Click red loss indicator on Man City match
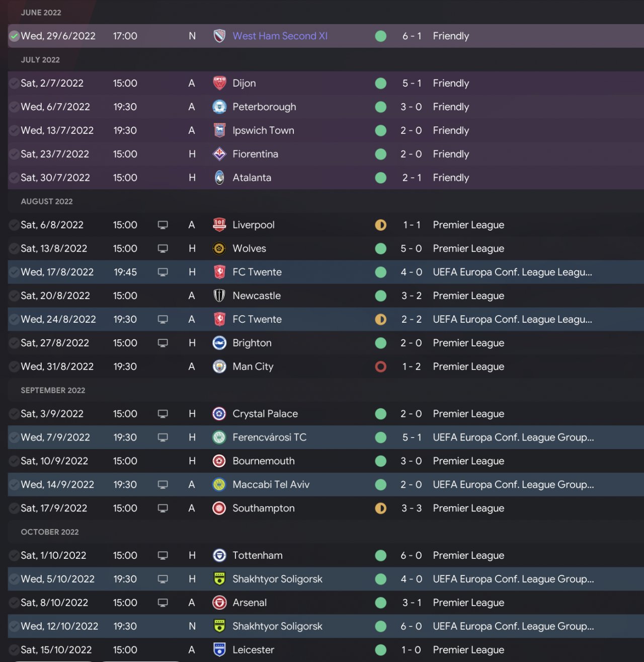This screenshot has width=644, height=662. point(381,366)
